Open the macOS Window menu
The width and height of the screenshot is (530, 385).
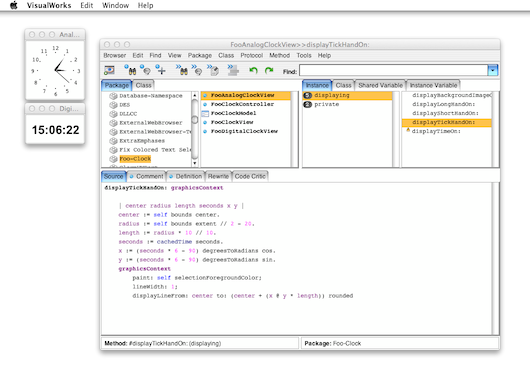tap(116, 5)
